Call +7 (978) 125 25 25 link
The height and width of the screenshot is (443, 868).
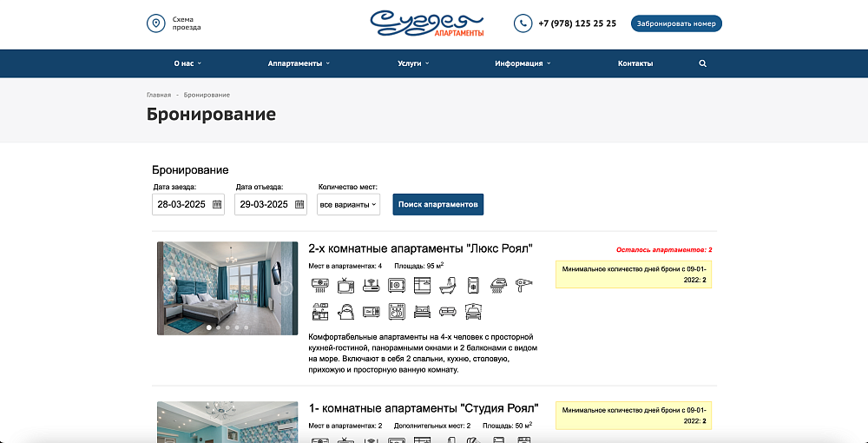coord(577,23)
